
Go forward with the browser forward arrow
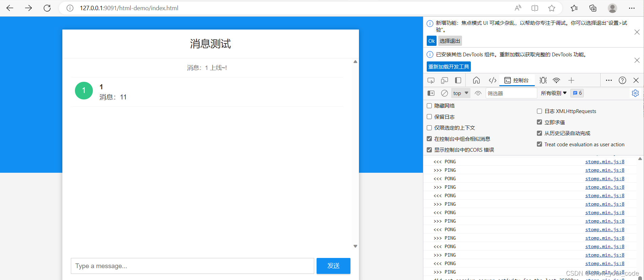(x=28, y=8)
